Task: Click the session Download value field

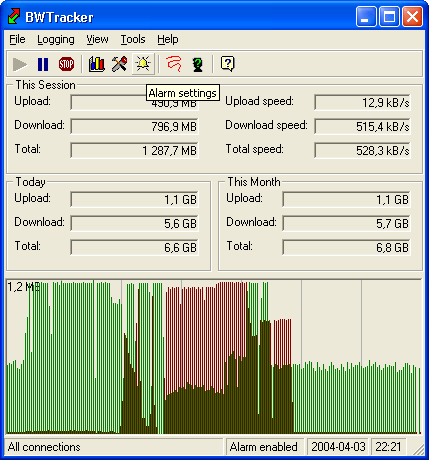Action: [x=134, y=126]
